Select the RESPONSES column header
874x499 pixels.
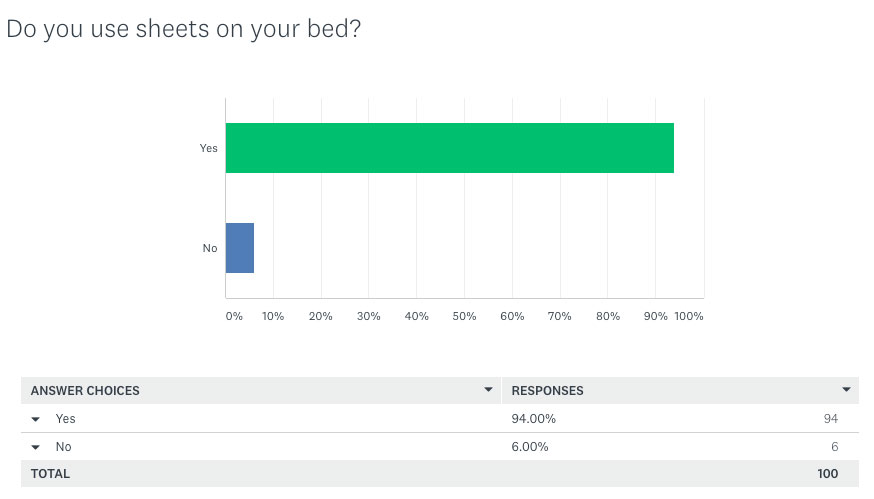[547, 391]
